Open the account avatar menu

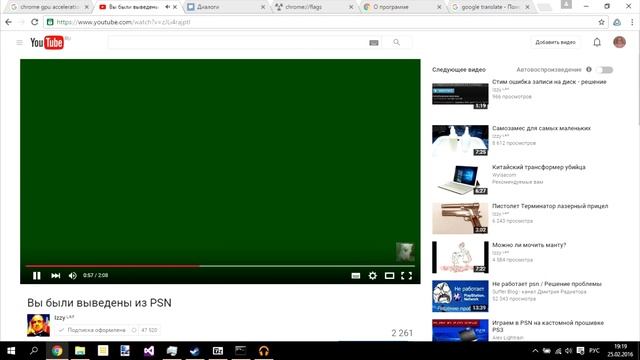[619, 42]
